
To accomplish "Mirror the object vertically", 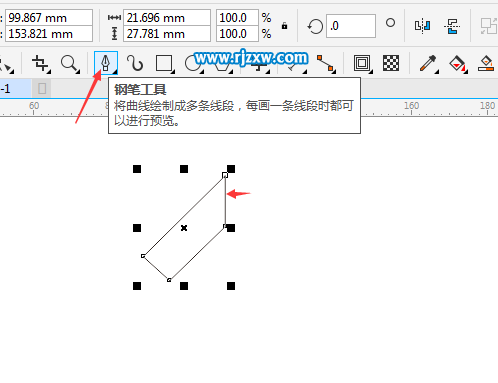I will [x=452, y=26].
